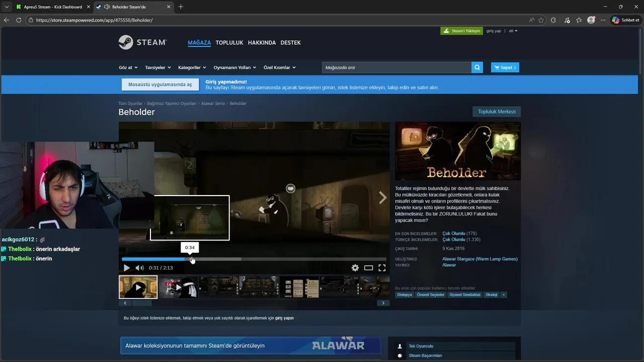Click the giriş yap link in header
Screen dimensions: 644x362
click(x=494, y=31)
